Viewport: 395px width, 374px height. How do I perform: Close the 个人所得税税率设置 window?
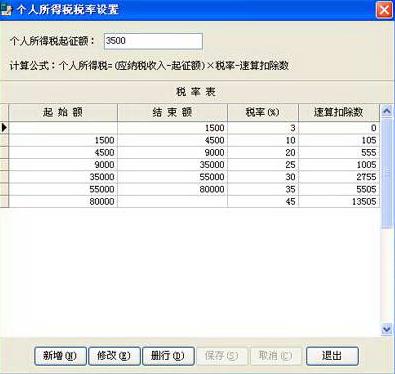[x=384, y=10]
